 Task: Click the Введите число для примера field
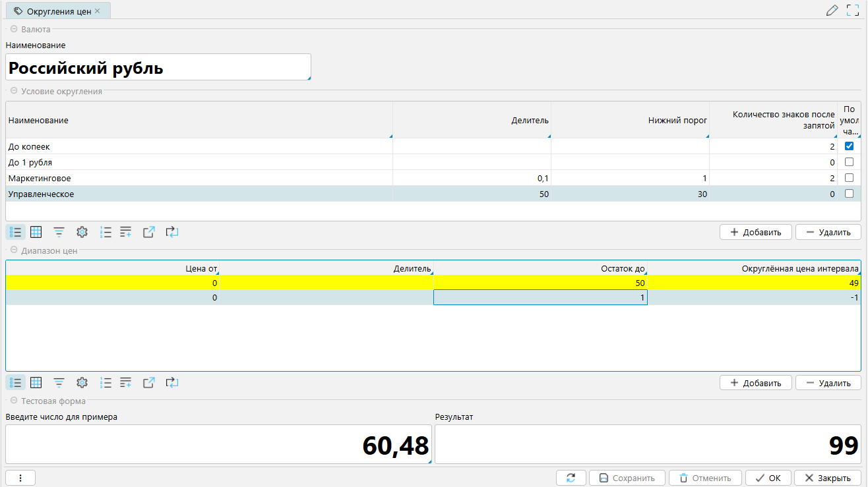click(x=218, y=445)
